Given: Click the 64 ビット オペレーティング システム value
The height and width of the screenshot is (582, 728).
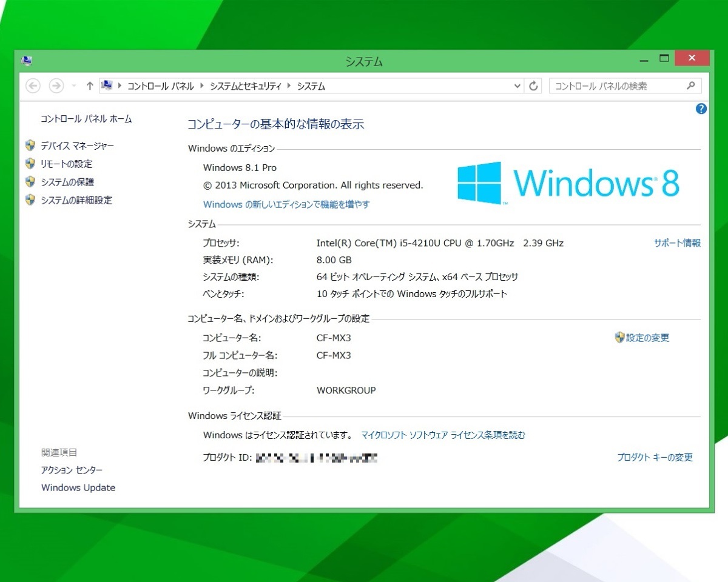Looking at the screenshot, I should click(417, 277).
